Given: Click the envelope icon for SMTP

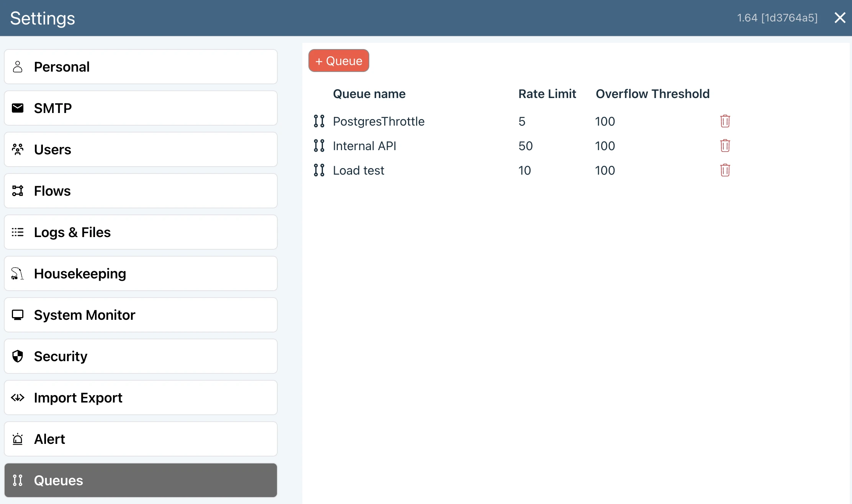Looking at the screenshot, I should pyautogui.click(x=18, y=108).
